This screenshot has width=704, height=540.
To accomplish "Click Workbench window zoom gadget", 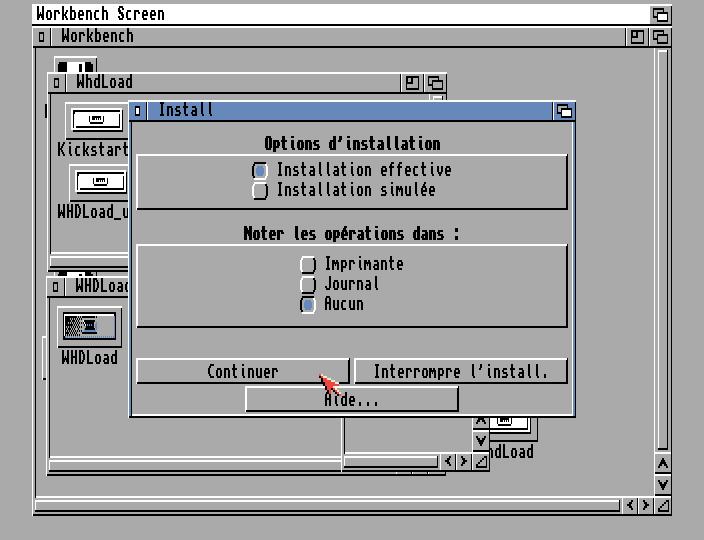I will click(x=637, y=37).
